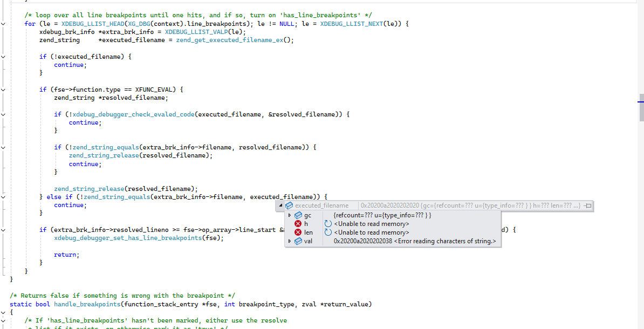This screenshot has width=644, height=329.
Task: Refresh the value of member 'h'
Action: (x=328, y=224)
